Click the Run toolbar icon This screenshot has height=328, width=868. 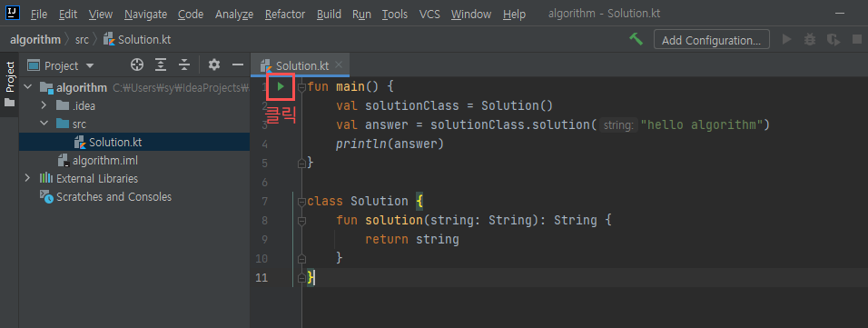pyautogui.click(x=786, y=39)
